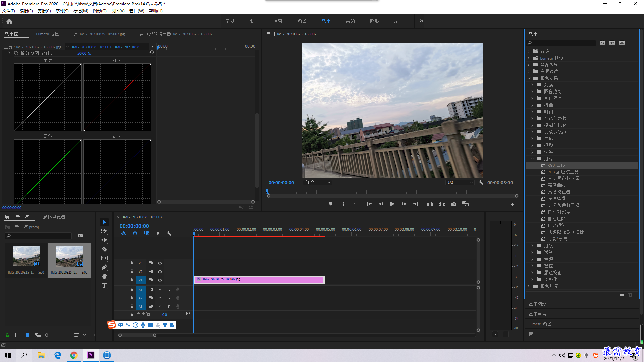This screenshot has height=362, width=644.
Task: Create new custom bin in Effects
Action: coord(622,295)
